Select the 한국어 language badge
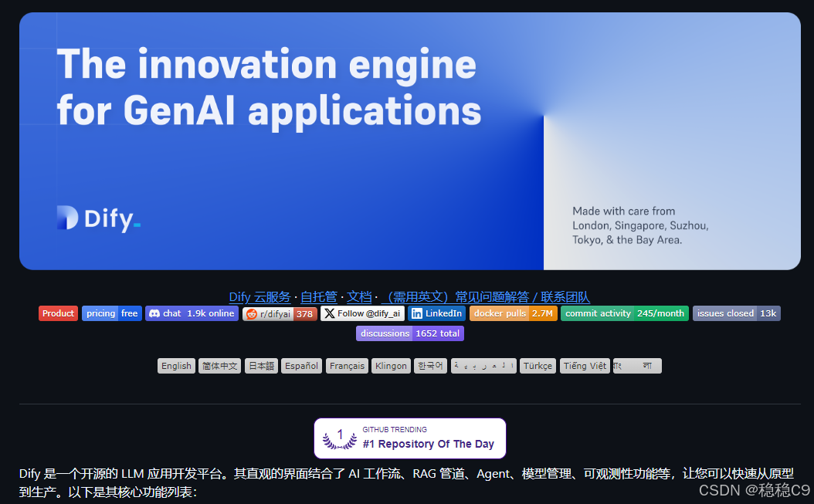The image size is (814, 504). pyautogui.click(x=430, y=366)
